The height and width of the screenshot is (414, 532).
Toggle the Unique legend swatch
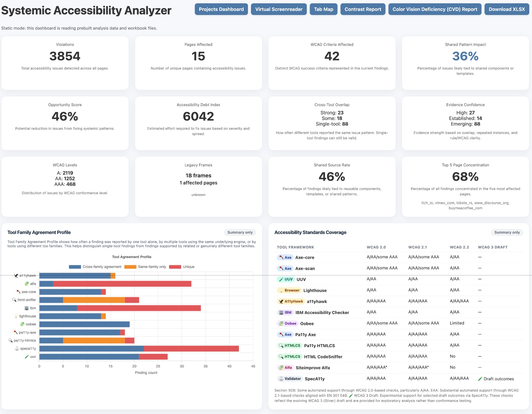point(175,267)
